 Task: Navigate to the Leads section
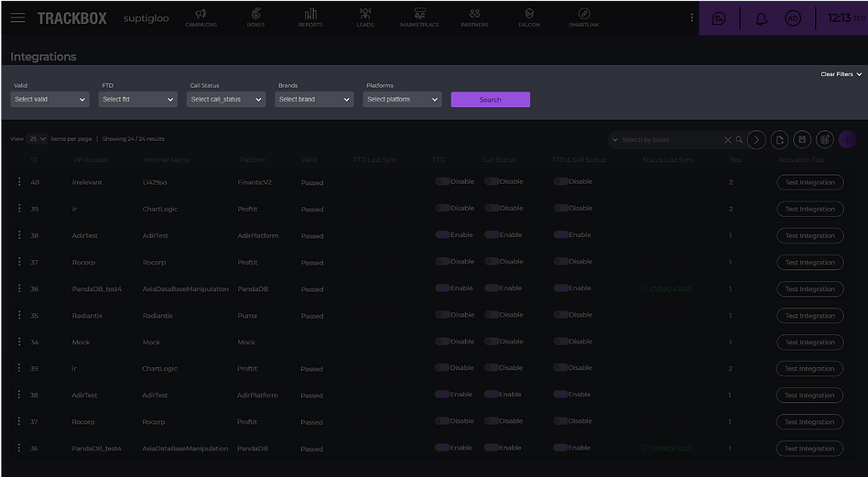(x=364, y=17)
